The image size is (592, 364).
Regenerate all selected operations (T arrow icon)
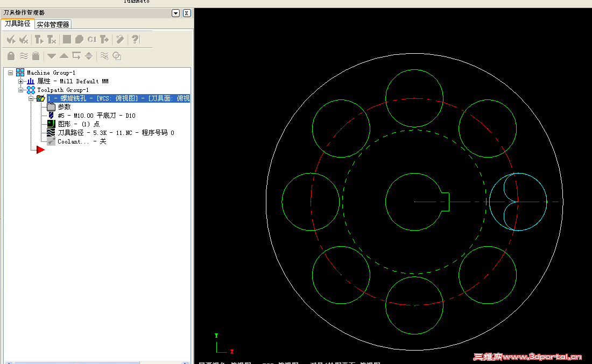pos(39,39)
